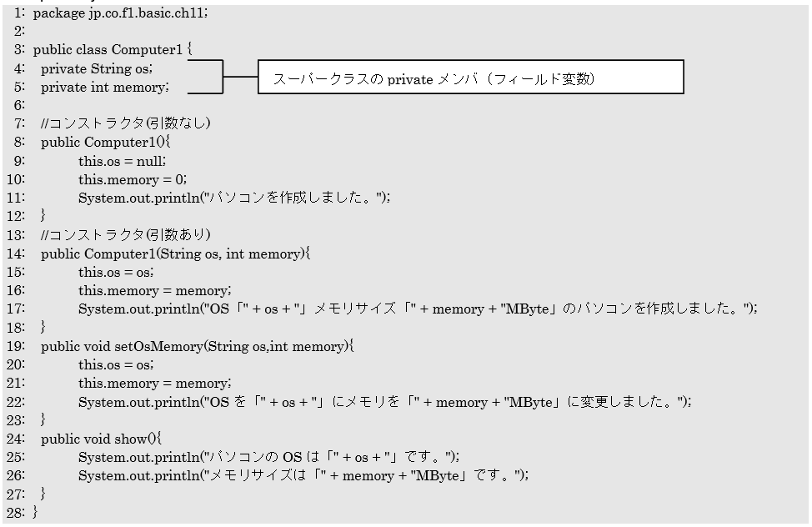Screen dimensions: 812x527
Task: Click the 変更しました println on line 22
Action: tap(385, 402)
